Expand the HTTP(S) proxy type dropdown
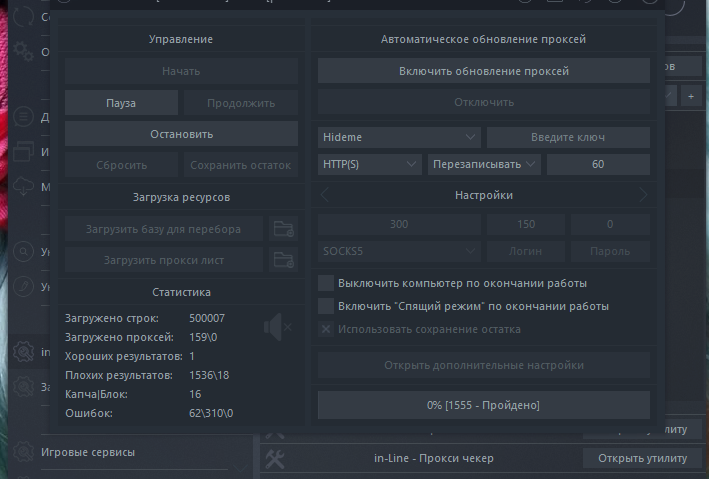 click(x=370, y=164)
